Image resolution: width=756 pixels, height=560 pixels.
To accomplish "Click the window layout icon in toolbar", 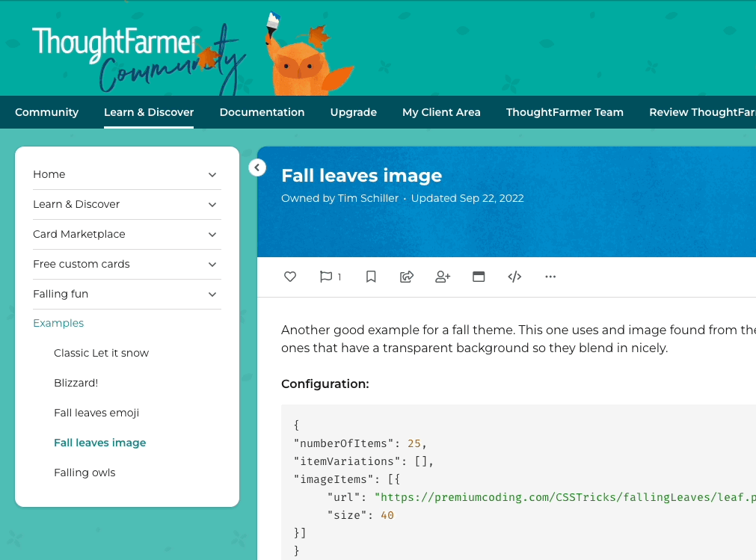I will point(479,277).
